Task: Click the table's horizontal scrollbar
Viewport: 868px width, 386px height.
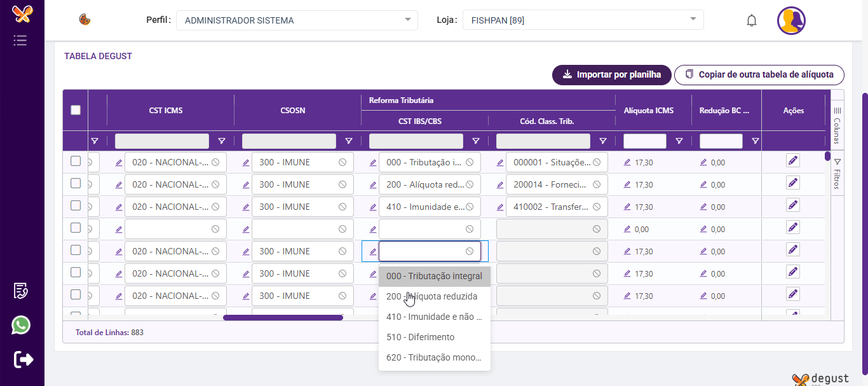Action: coord(283,317)
